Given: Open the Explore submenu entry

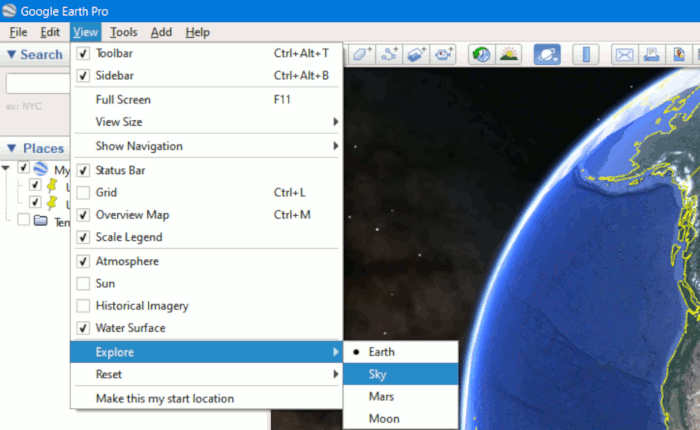Looking at the screenshot, I should click(206, 352).
